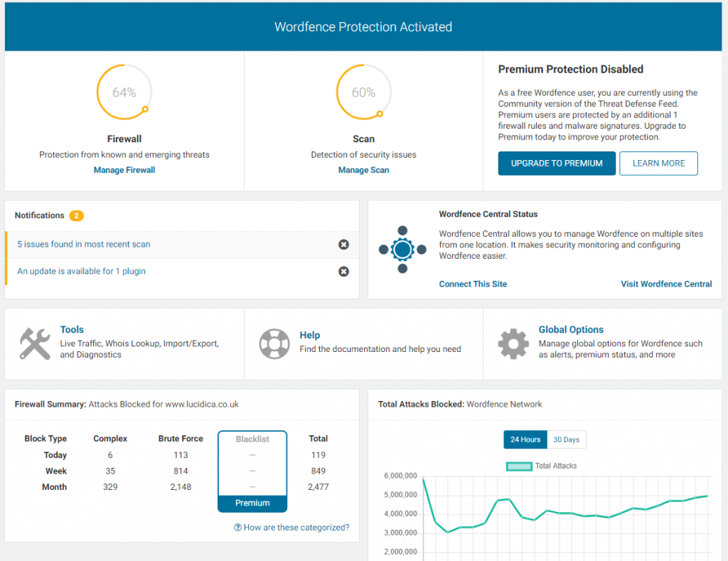Click the Today total value 119
728x561 pixels.
(x=318, y=455)
